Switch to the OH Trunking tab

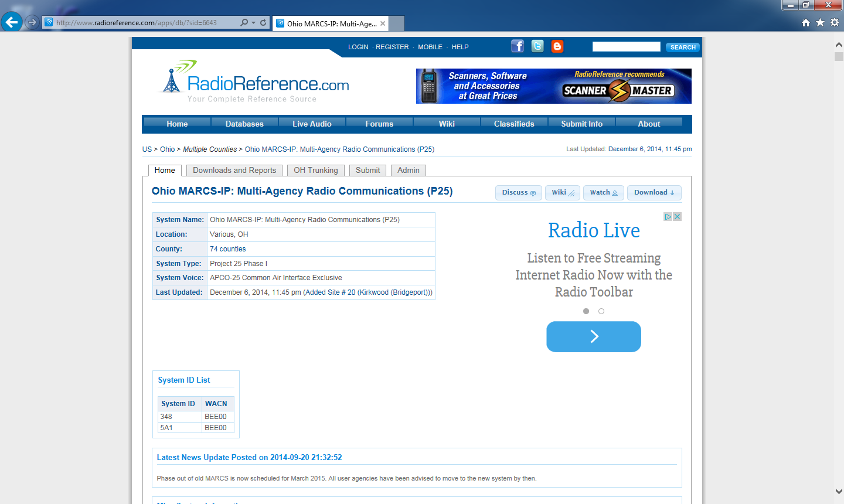point(316,171)
